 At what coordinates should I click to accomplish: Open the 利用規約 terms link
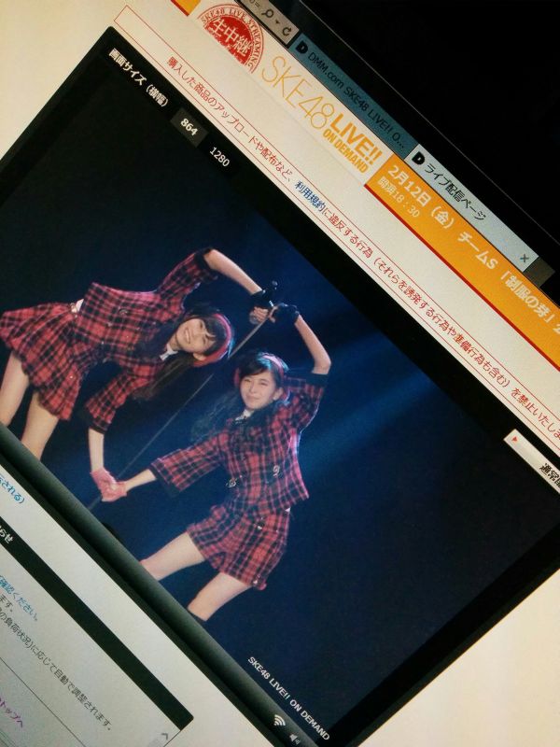pyautogui.click(x=311, y=198)
